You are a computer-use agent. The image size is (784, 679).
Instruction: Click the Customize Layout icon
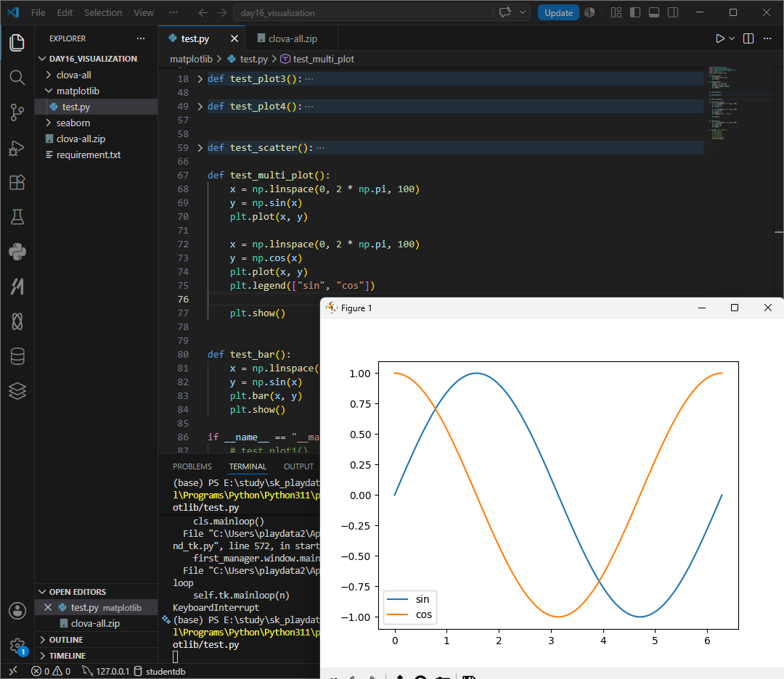[x=616, y=12]
